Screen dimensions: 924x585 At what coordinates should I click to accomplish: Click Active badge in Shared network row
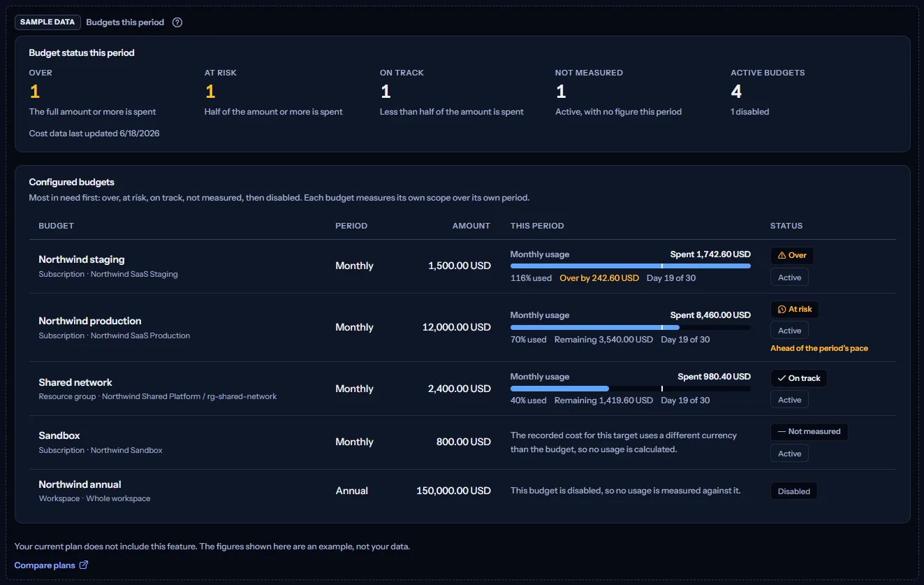pos(789,400)
